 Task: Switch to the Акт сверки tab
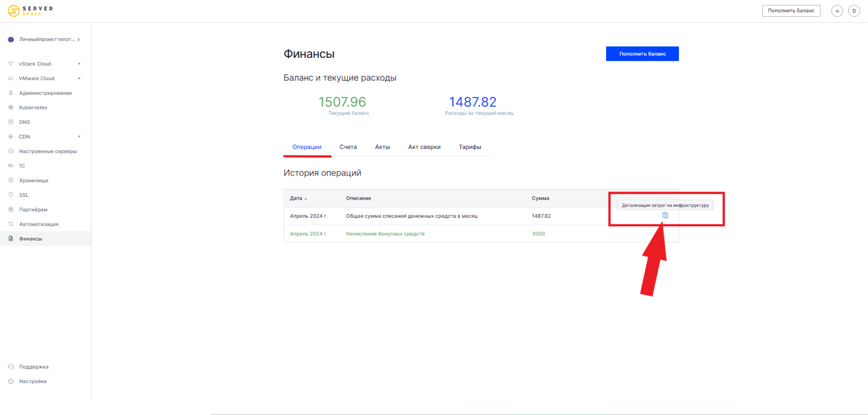pos(424,147)
